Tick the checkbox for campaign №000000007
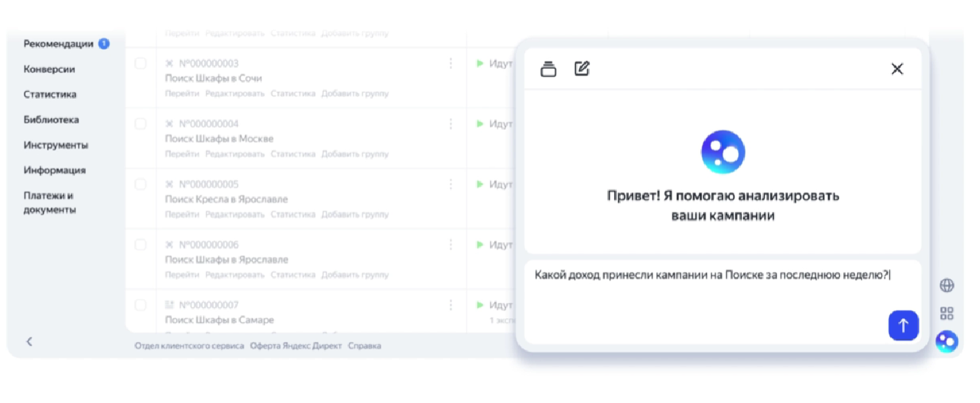Viewport: 980px width, 403px height. pyautogui.click(x=141, y=305)
